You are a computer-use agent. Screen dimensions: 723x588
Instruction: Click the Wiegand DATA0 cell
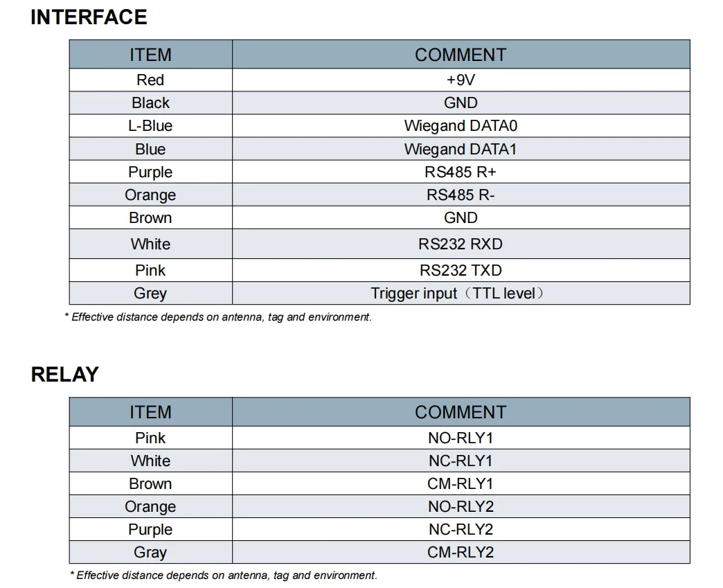461,126
